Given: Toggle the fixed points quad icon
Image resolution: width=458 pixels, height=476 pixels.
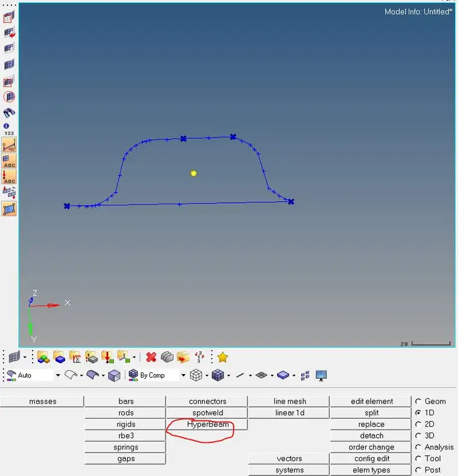Looking at the screenshot, I should (9, 208).
